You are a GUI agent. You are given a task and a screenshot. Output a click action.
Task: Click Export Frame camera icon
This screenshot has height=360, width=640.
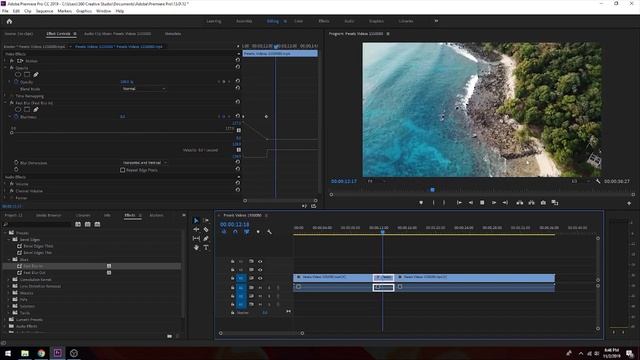coord(543,202)
